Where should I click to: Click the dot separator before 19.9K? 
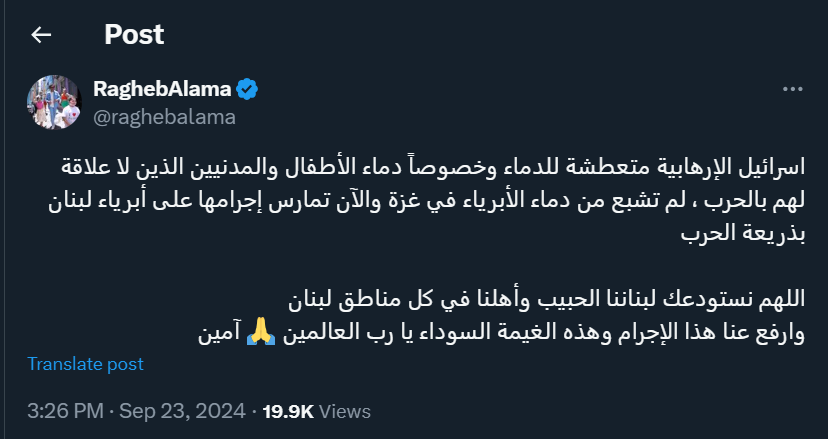point(253,411)
